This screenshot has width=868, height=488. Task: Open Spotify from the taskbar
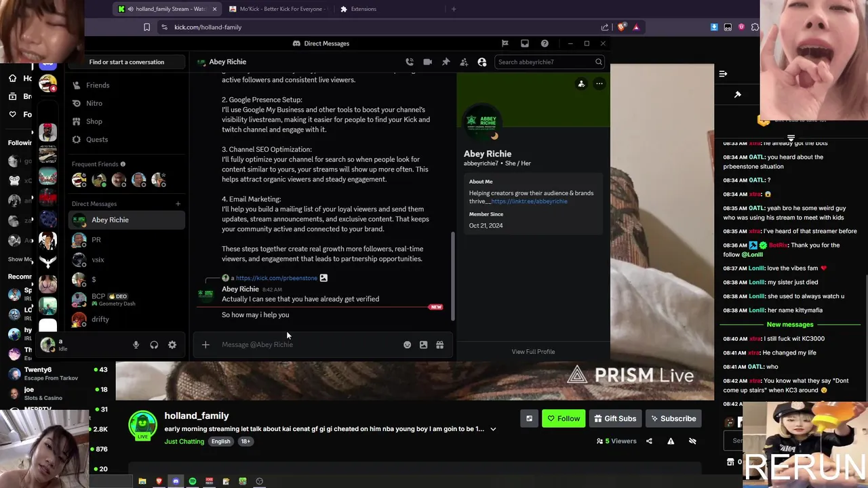(x=193, y=481)
